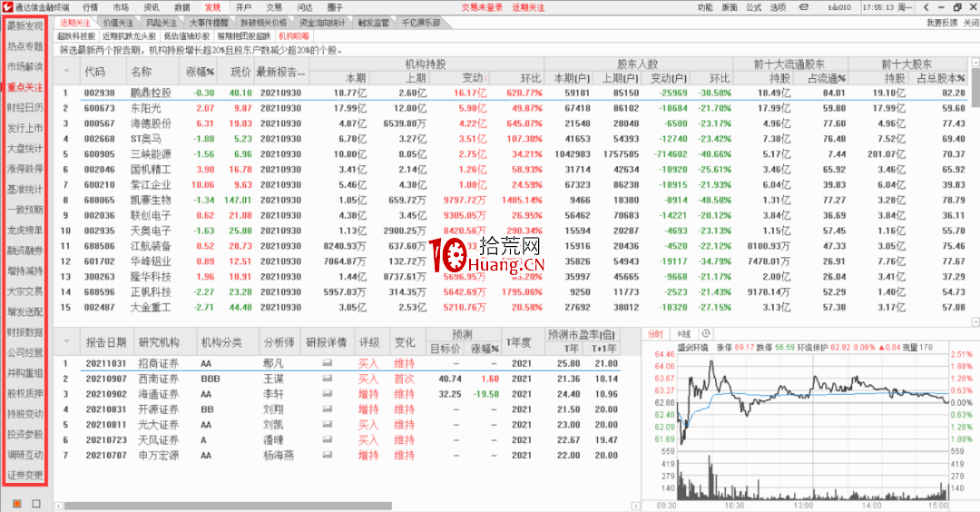Open the 选项 menu
980x512 pixels.
point(779,7)
